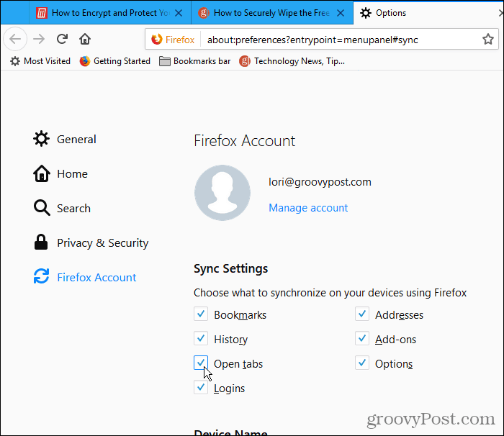The height and width of the screenshot is (436, 504).
Task: Click the Home house icon in sidebar
Action: coord(42,173)
